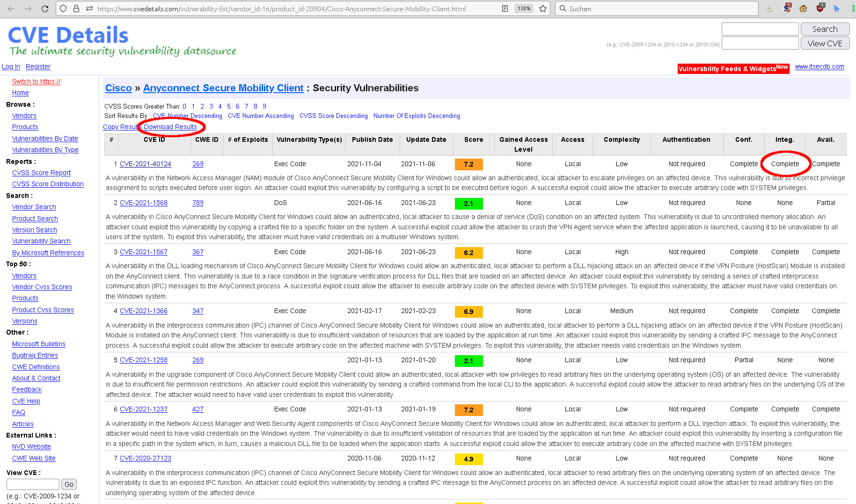Focus the Suchen browser search box
The height and width of the screenshot is (504, 856).
(657, 8)
